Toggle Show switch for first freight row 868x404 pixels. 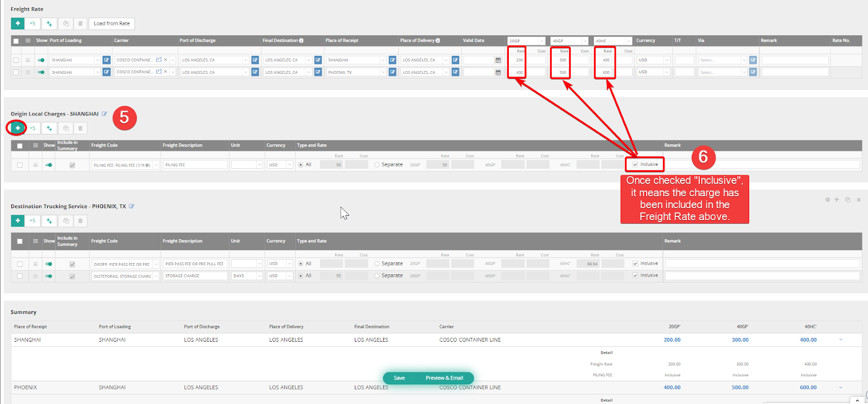(41, 60)
